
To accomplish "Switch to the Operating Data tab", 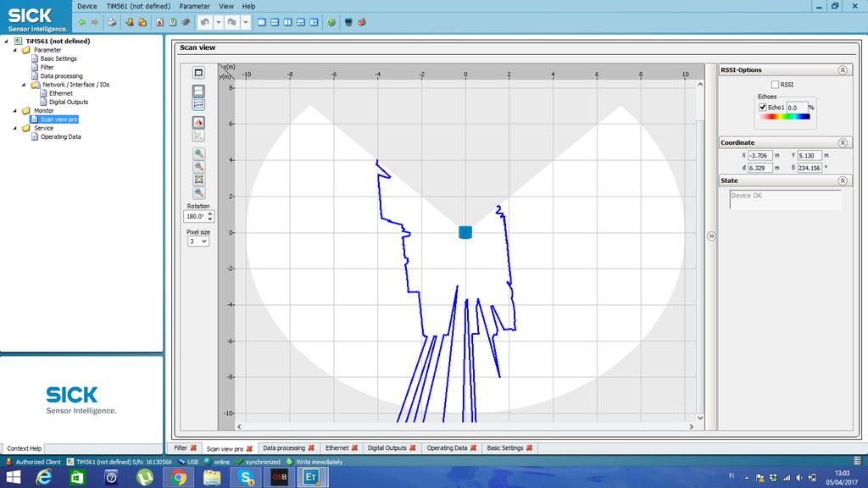I will (447, 448).
